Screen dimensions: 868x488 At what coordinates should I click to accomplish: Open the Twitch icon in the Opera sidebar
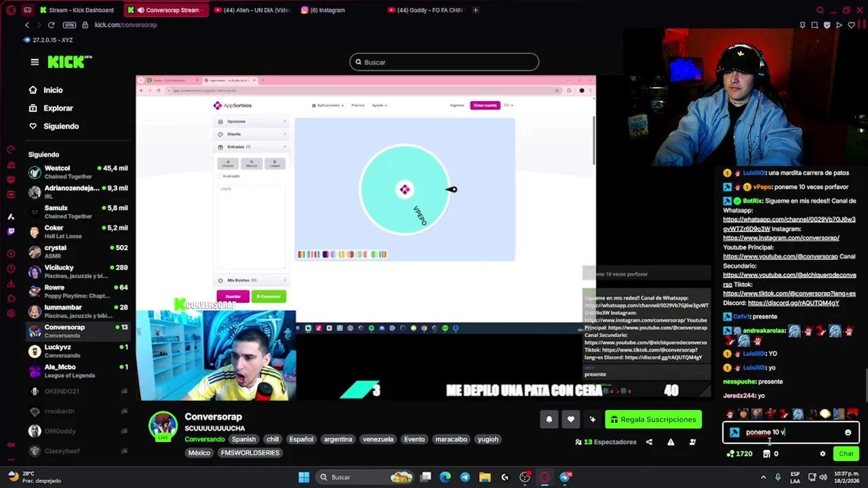[11, 232]
